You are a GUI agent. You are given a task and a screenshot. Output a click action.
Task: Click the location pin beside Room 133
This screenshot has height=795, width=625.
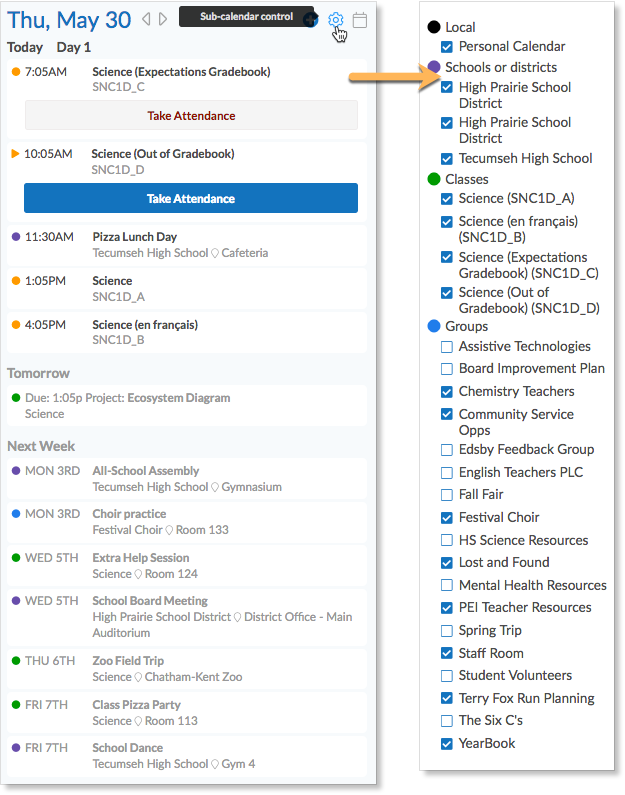[x=169, y=530]
